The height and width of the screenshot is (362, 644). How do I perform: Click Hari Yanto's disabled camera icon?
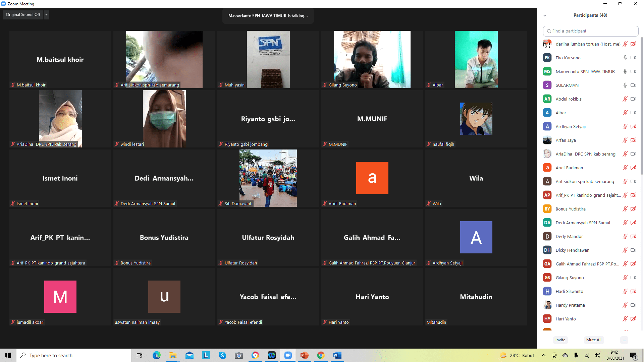(x=633, y=319)
